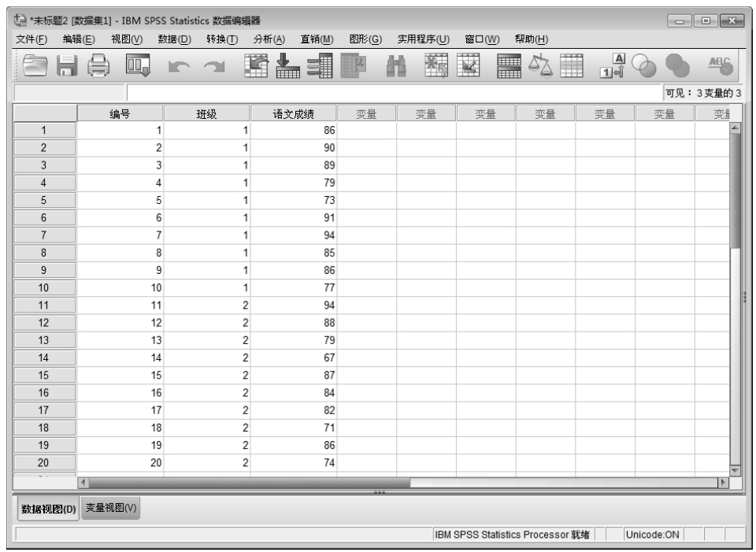Click 语文成绩 cell with 74 in row 20
The height and width of the screenshot is (552, 756).
(x=294, y=463)
